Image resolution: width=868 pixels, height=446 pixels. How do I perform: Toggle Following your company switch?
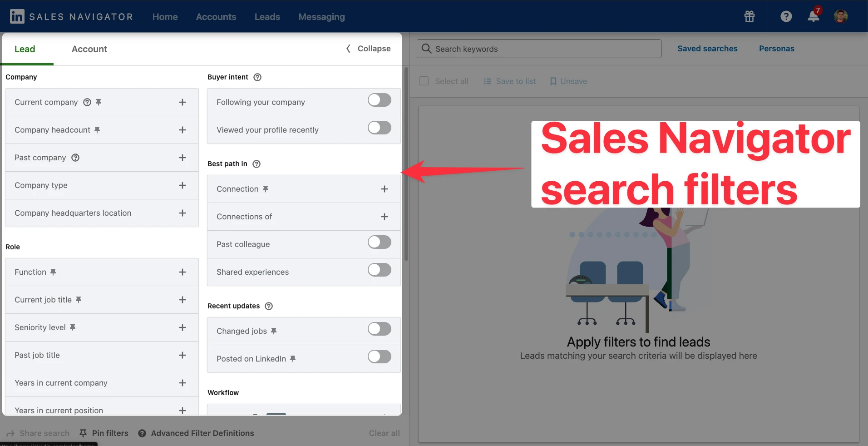380,100
